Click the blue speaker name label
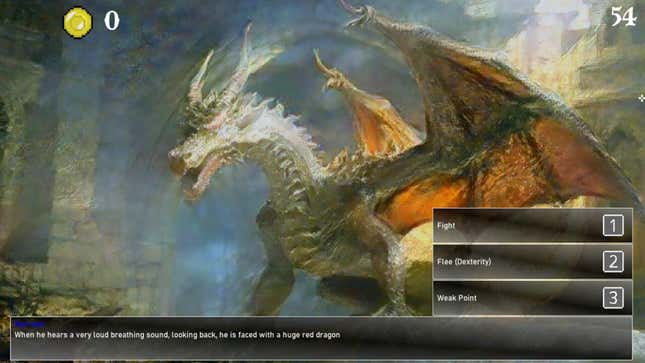The width and height of the screenshot is (645, 363). click(x=30, y=324)
